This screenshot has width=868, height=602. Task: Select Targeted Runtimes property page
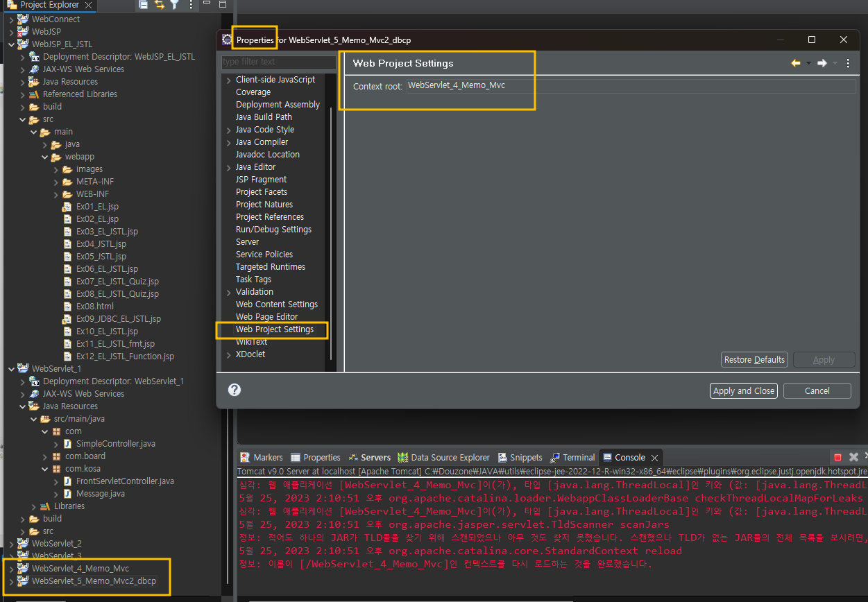click(271, 267)
